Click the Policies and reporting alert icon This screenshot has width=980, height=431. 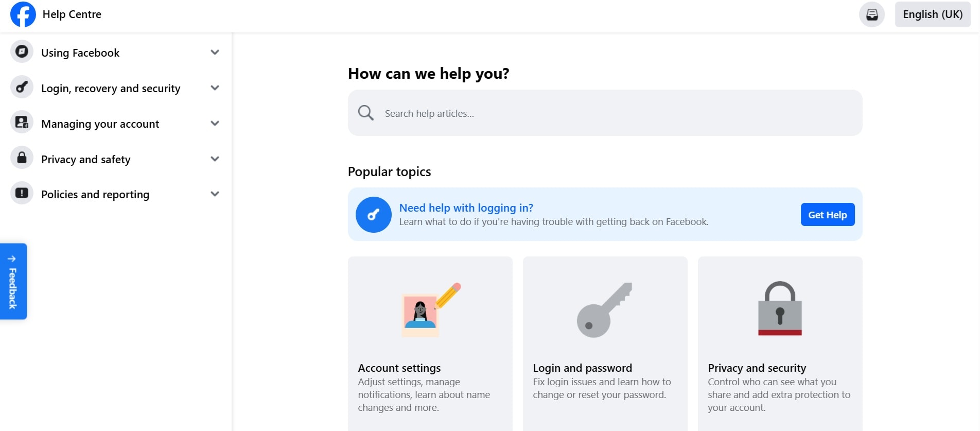(x=22, y=193)
